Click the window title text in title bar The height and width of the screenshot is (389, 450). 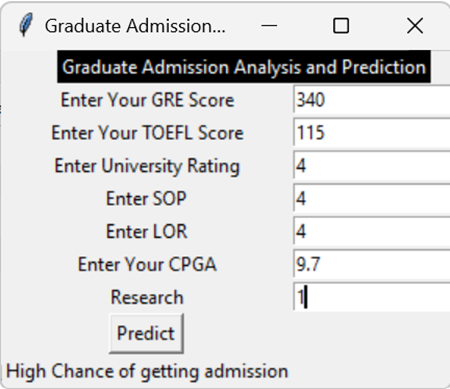point(135,26)
